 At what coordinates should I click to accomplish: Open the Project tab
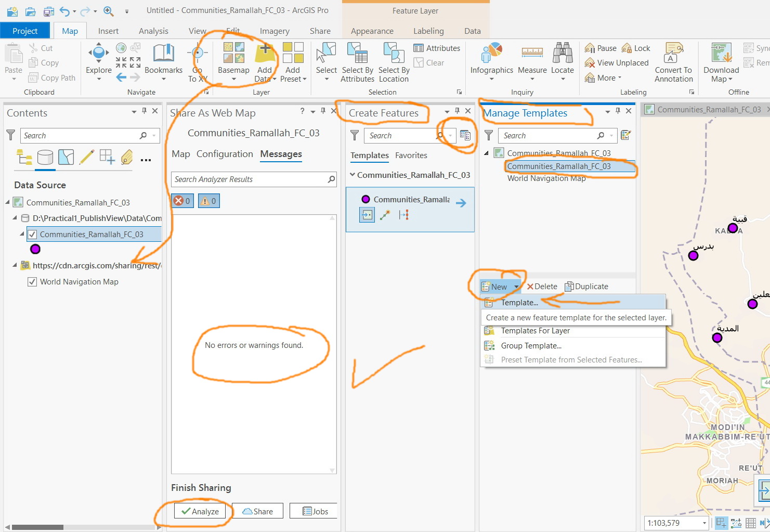click(x=25, y=31)
